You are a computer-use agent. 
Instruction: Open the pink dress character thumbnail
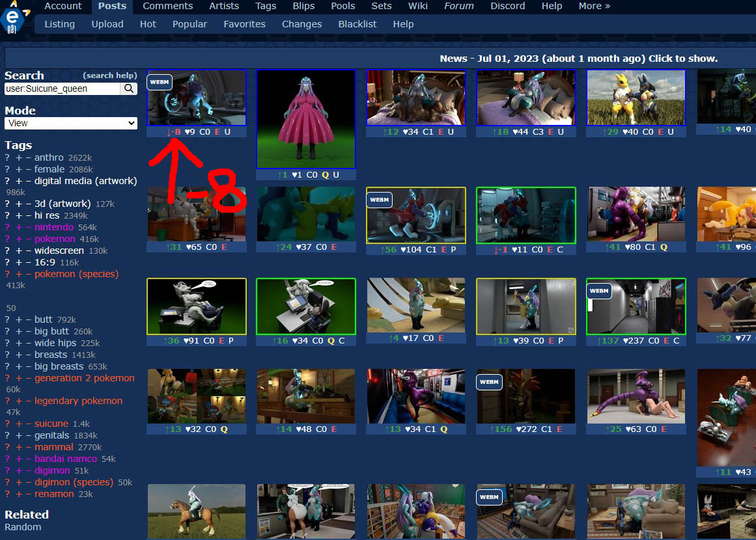306,119
